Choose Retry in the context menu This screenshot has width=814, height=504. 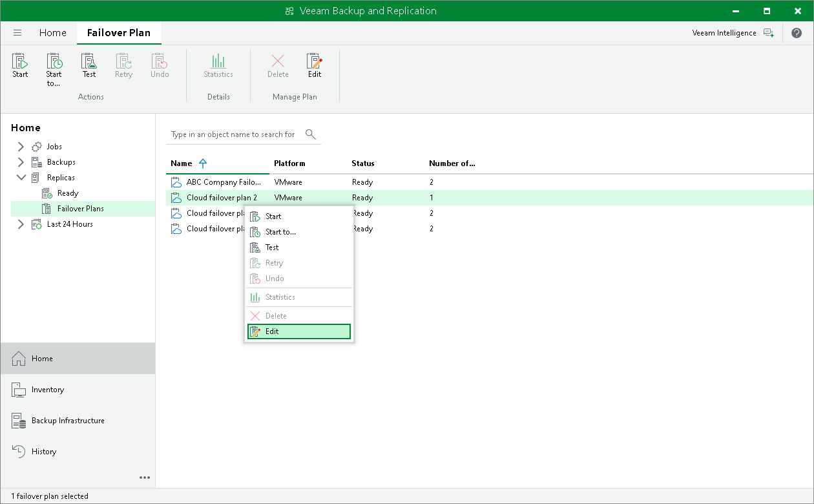coord(299,263)
